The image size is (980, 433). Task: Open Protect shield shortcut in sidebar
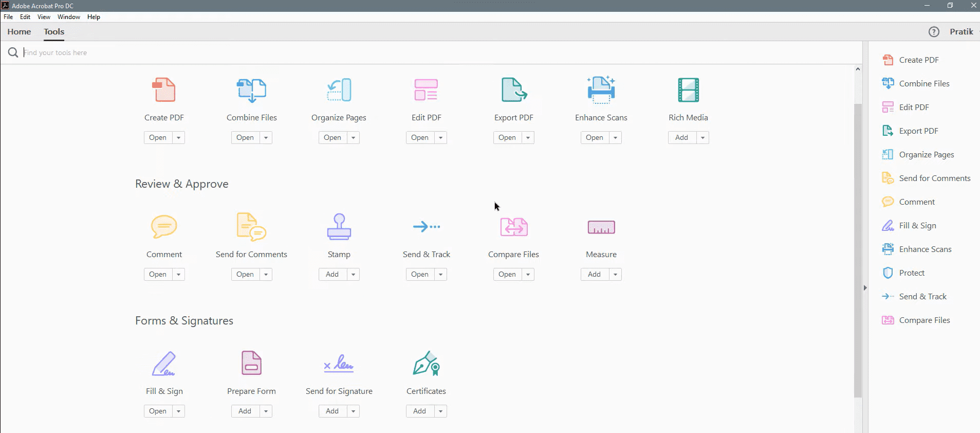(x=903, y=273)
